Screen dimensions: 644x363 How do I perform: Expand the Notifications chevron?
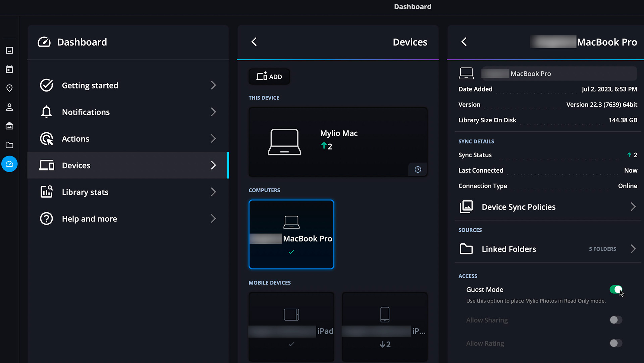[x=213, y=112]
